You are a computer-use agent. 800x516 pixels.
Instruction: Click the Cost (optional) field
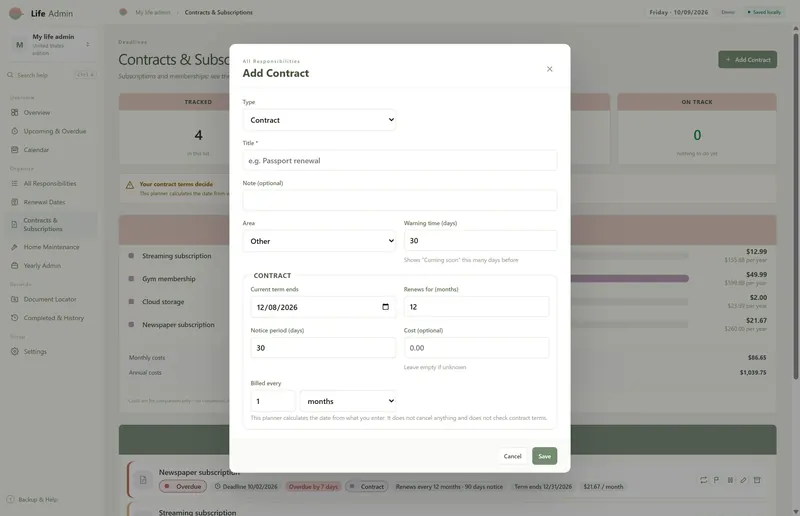pos(476,348)
